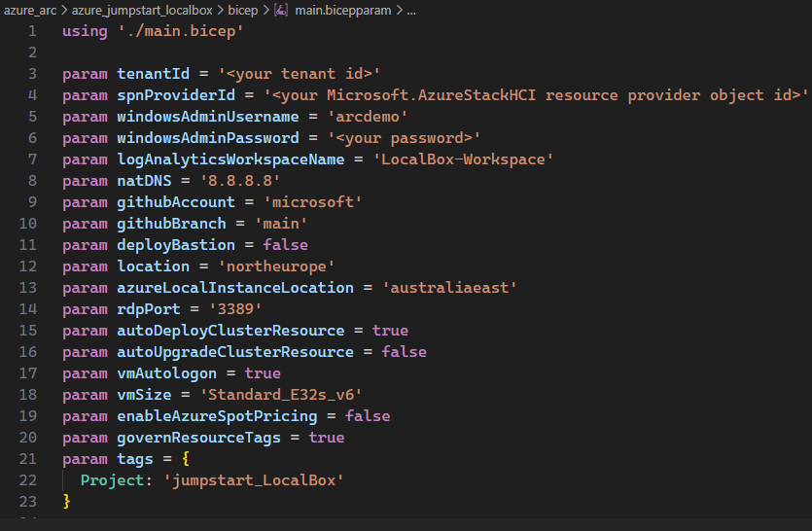Click the vmSize 'Standard_E32s_v6' value

281,395
